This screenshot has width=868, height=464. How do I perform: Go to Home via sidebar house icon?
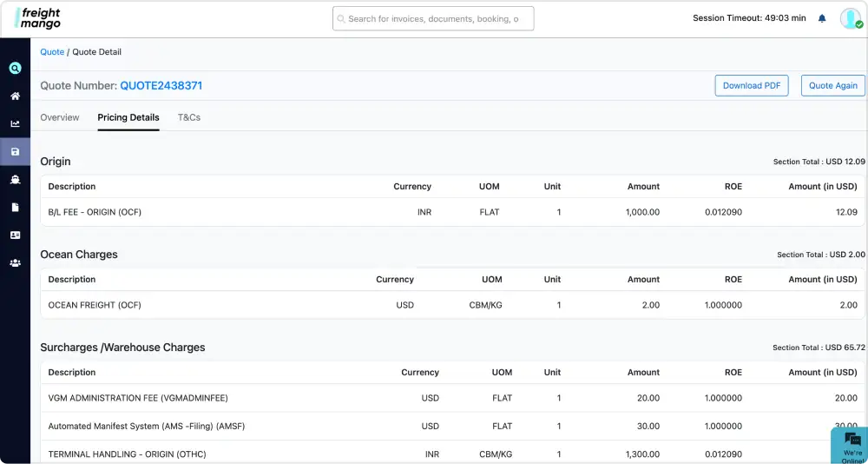coord(15,96)
